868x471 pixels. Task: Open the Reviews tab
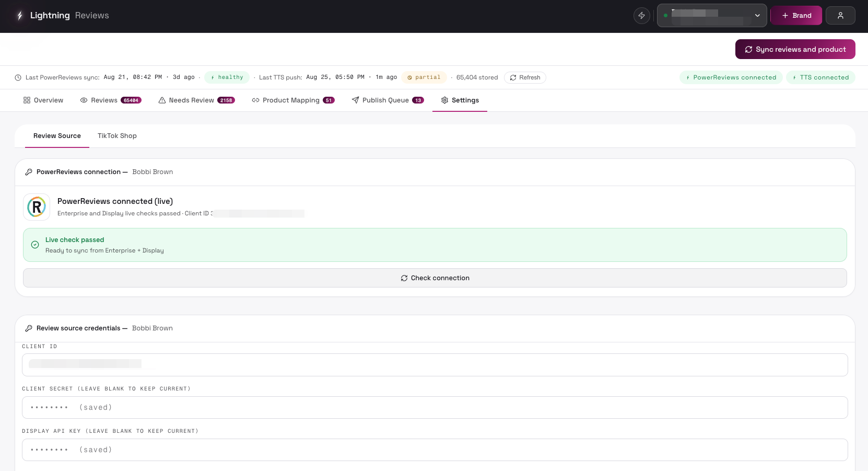tap(111, 100)
